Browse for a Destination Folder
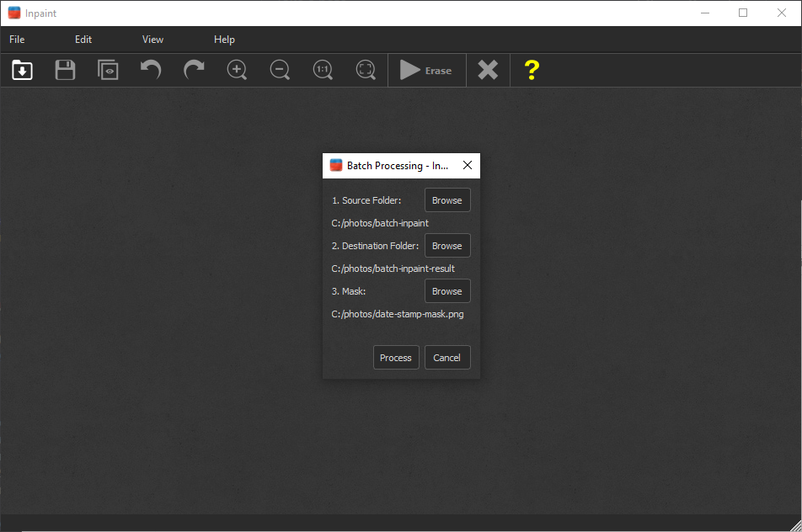 (447, 245)
